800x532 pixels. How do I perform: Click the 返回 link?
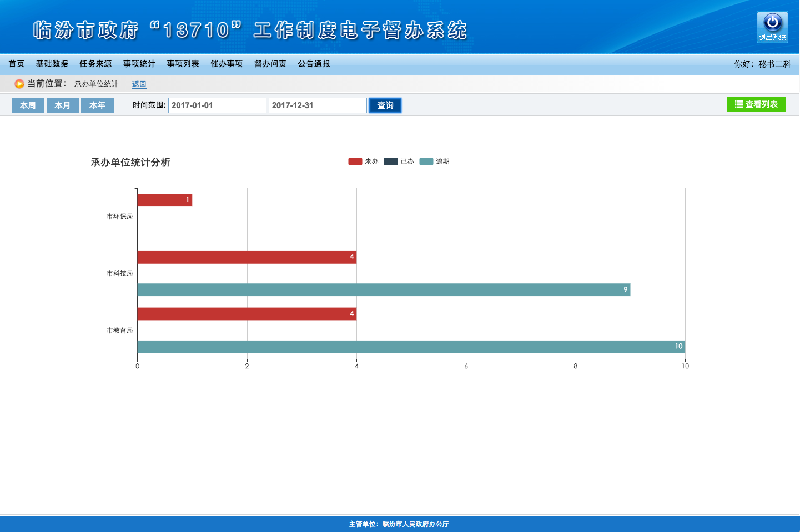pyautogui.click(x=139, y=84)
